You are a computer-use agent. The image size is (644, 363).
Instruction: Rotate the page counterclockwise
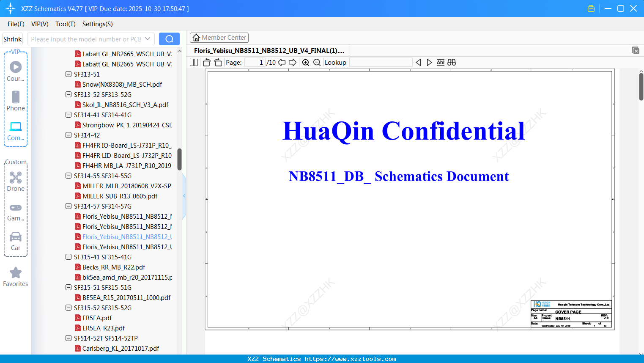tap(207, 62)
